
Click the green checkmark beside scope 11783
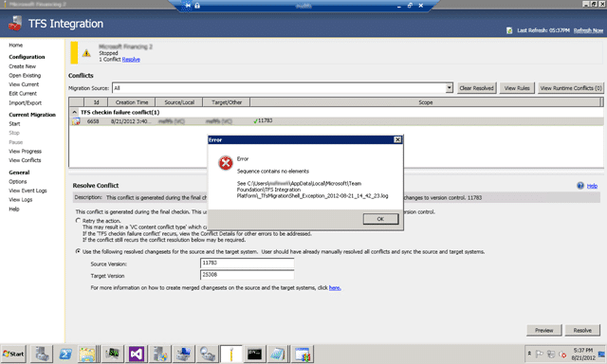click(255, 121)
